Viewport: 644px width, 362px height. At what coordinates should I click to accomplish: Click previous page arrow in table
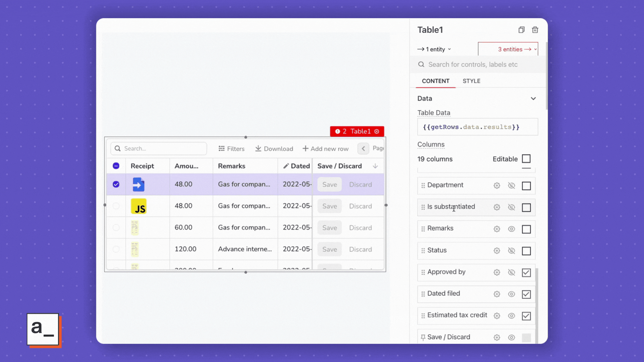click(363, 148)
